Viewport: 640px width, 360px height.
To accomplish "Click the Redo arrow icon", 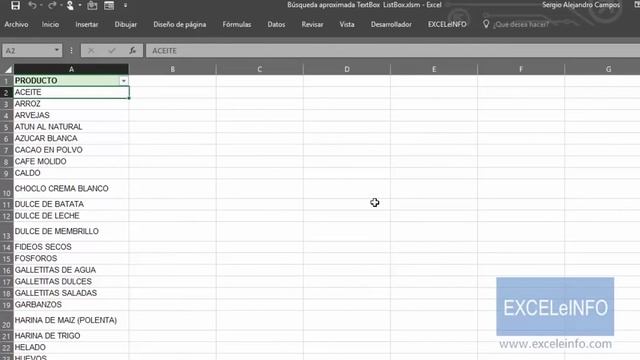I will 51,5.
